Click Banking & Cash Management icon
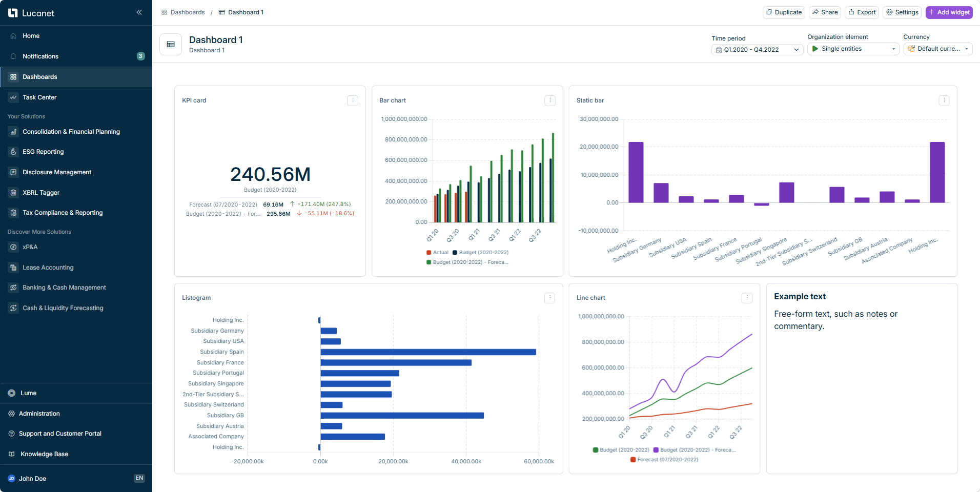 [x=13, y=288]
